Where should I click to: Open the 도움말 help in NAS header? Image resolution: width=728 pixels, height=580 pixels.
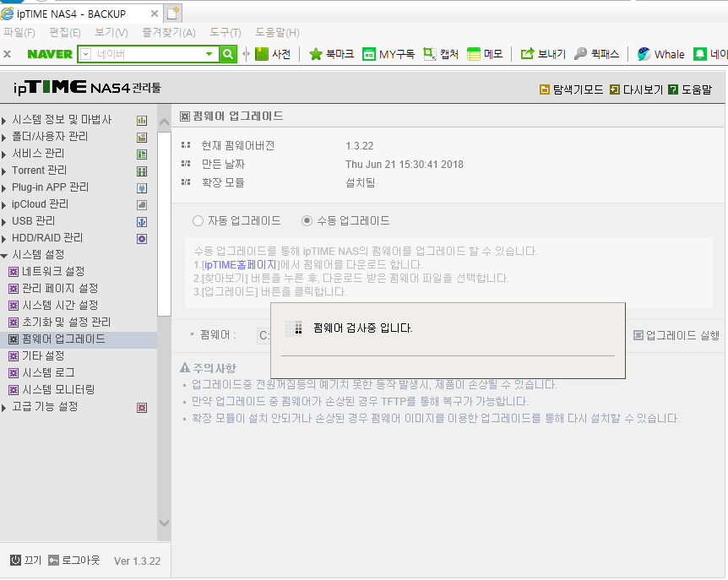[690, 89]
